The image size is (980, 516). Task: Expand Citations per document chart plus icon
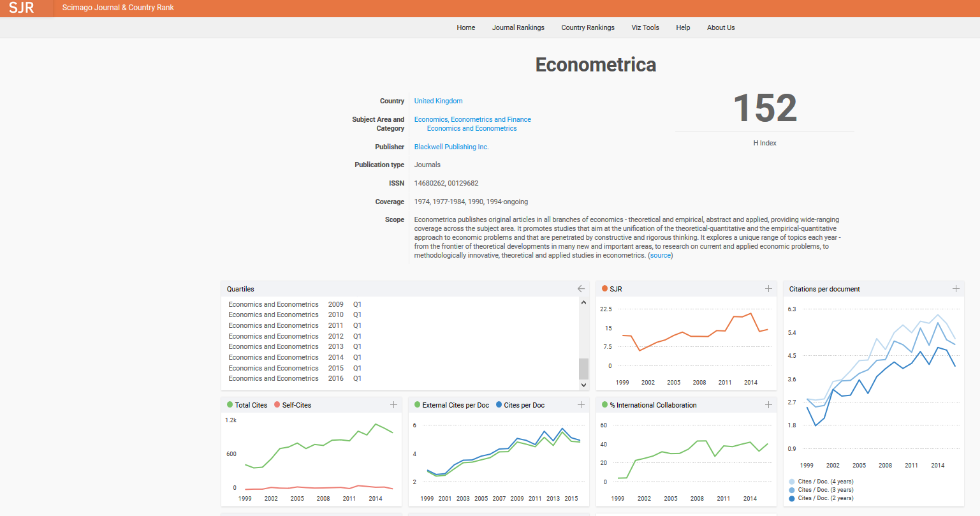point(956,289)
